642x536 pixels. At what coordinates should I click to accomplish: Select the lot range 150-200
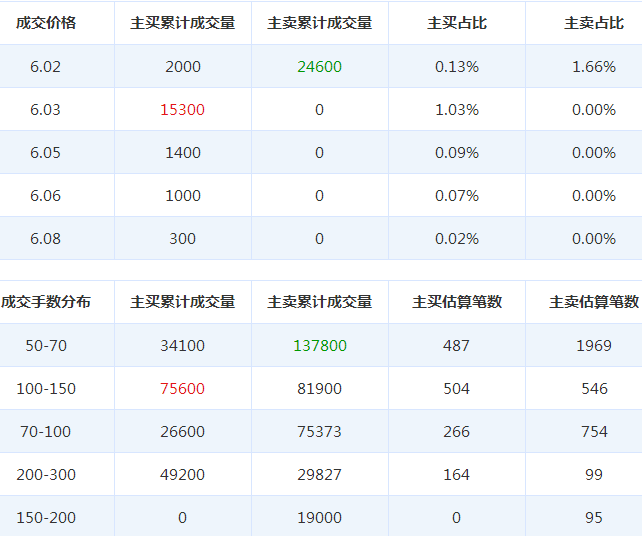click(46, 518)
